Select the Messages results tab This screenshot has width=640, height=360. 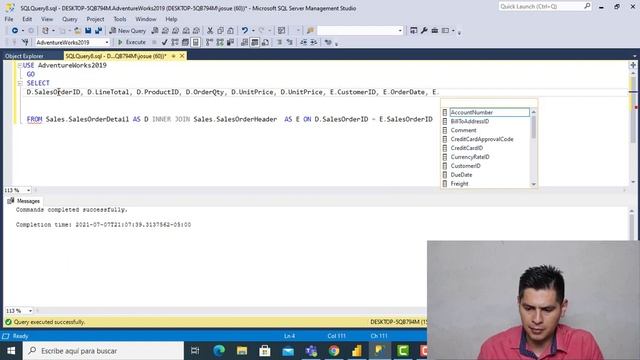(24, 201)
